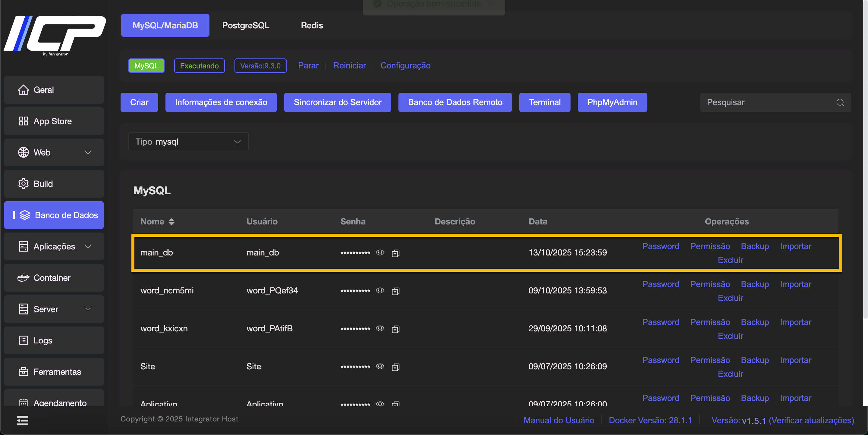Copy main_db password with copy icon
Screen dimensions: 868x435
click(x=396, y=253)
